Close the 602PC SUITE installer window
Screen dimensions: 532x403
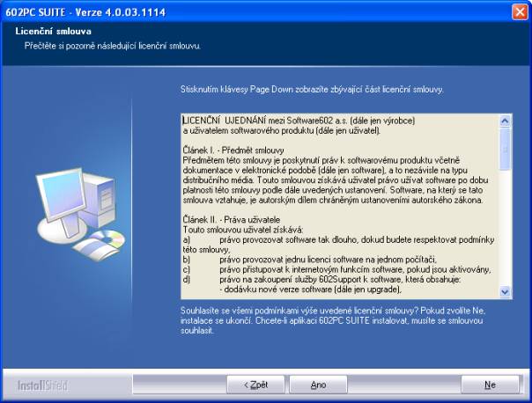[520, 11]
